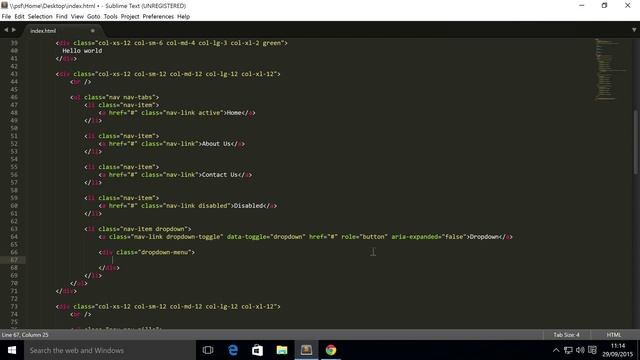Viewport: 640px width, 360px height.
Task: Click the "Home" link text on line 48
Action: pyautogui.click(x=234, y=113)
